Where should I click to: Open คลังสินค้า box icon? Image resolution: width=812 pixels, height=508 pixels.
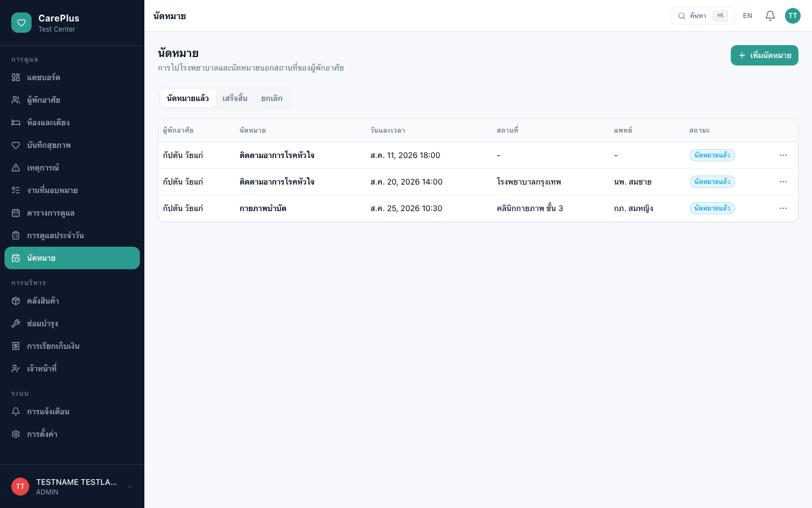pos(16,301)
